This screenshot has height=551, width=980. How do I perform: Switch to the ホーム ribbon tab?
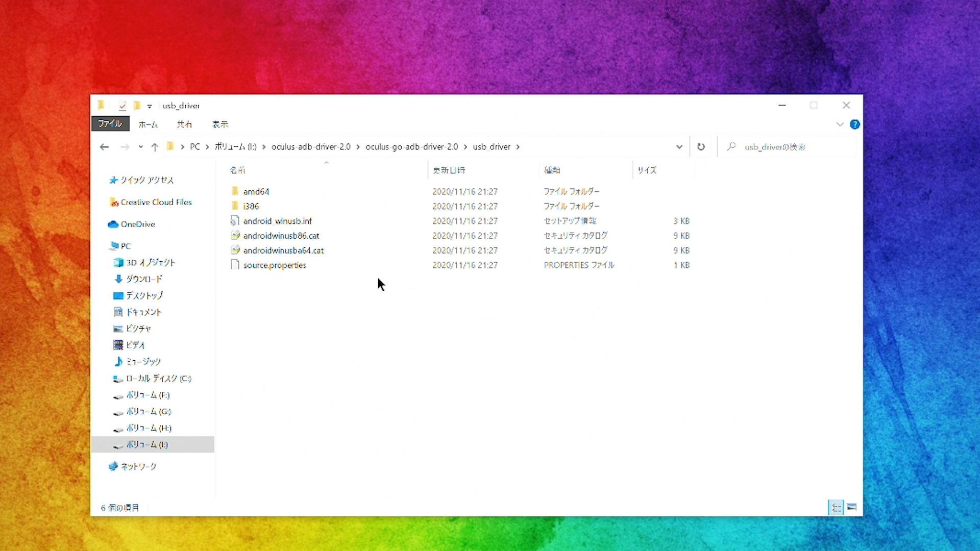click(x=148, y=124)
